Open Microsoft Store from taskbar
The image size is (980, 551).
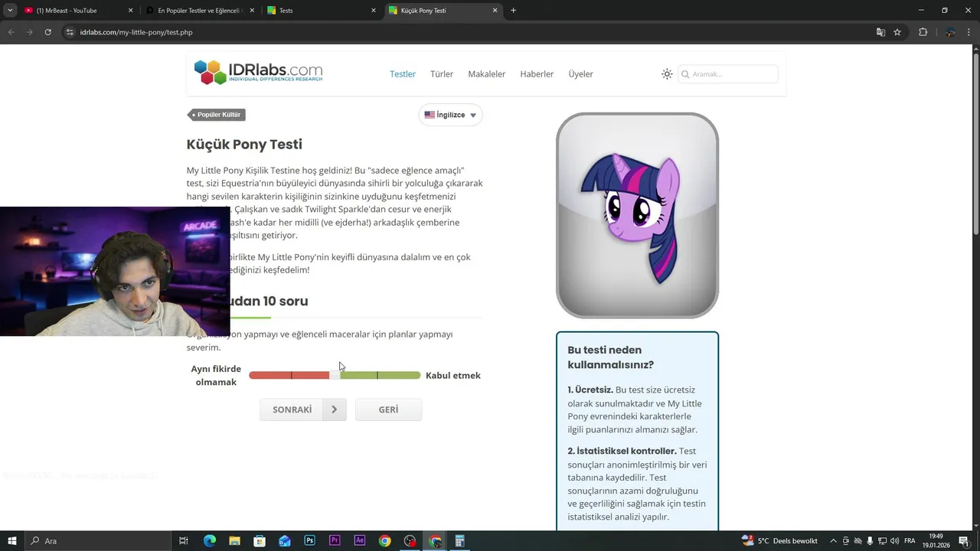[260, 541]
